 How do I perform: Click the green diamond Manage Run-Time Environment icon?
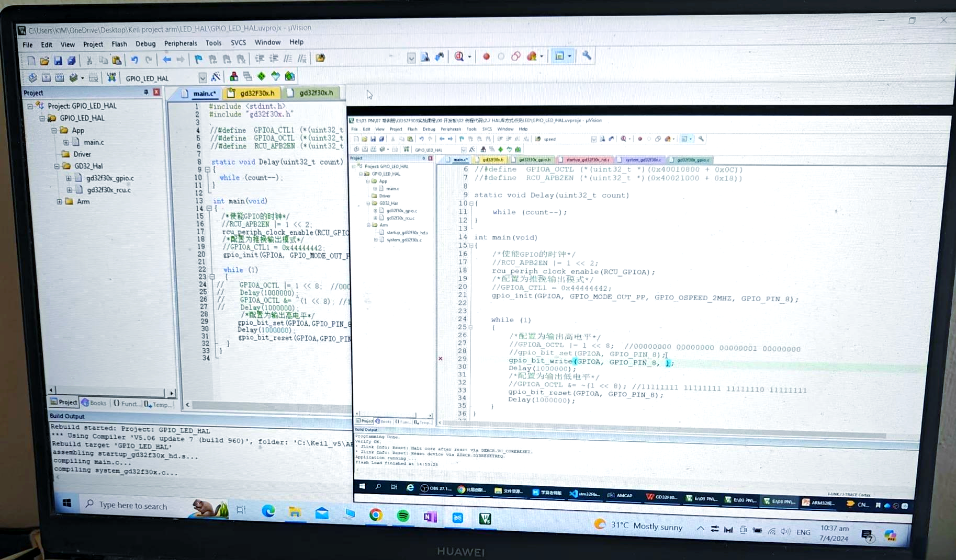261,76
